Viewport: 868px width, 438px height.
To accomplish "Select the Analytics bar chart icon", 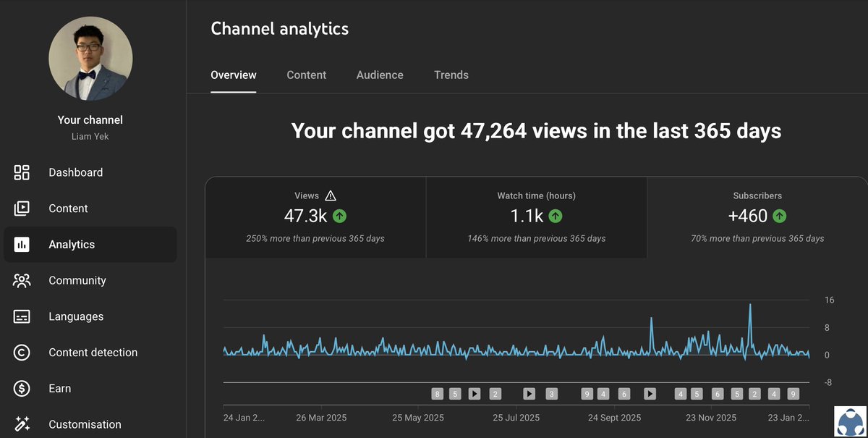I will tap(22, 245).
